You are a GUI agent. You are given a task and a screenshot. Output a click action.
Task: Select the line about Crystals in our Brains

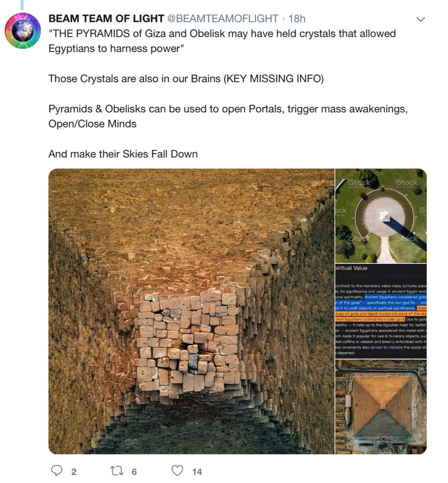[186, 78]
